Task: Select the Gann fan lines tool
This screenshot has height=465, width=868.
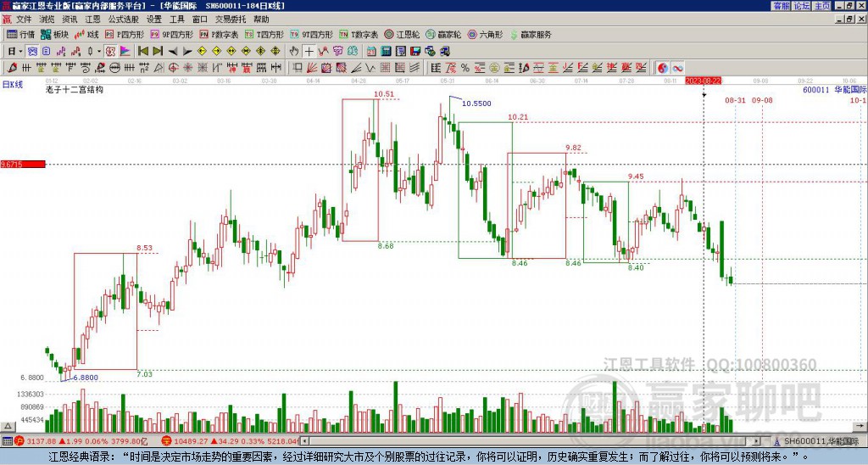Action: point(312,68)
